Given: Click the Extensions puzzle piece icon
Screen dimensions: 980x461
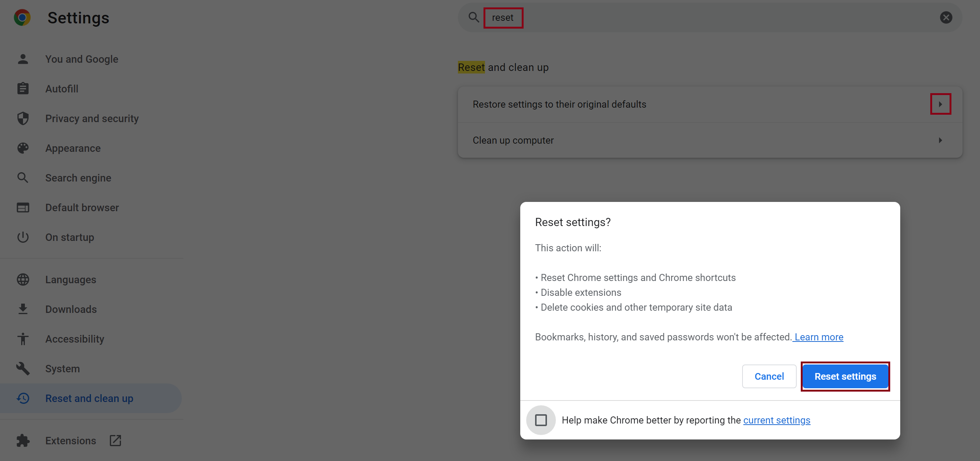Looking at the screenshot, I should tap(23, 441).
